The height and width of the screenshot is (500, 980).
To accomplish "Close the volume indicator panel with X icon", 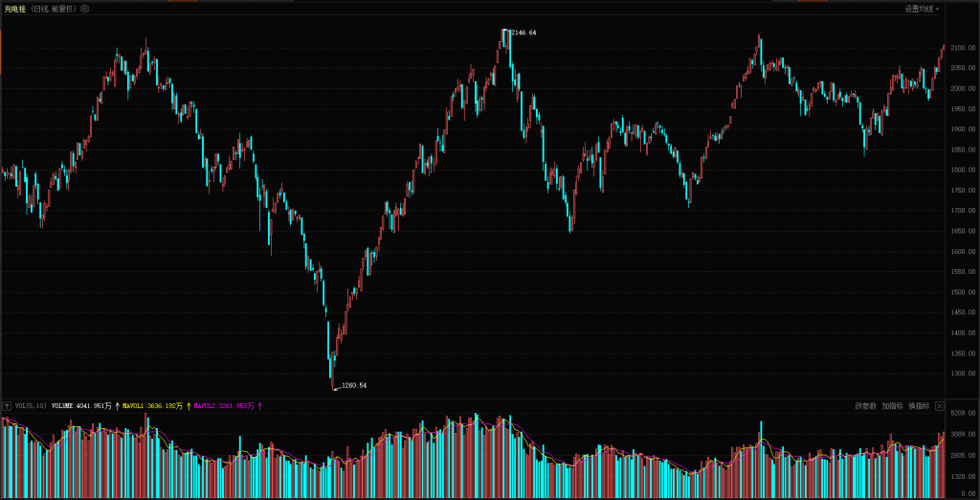I will click(939, 406).
